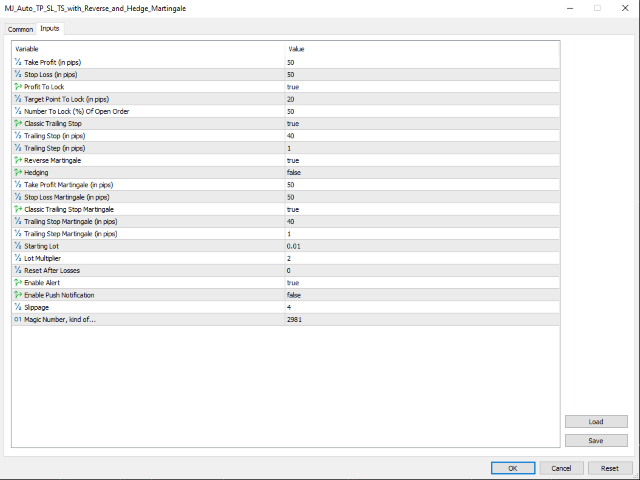Click the boolean icon beside Profit To Lock
640x480 pixels.
18,87
